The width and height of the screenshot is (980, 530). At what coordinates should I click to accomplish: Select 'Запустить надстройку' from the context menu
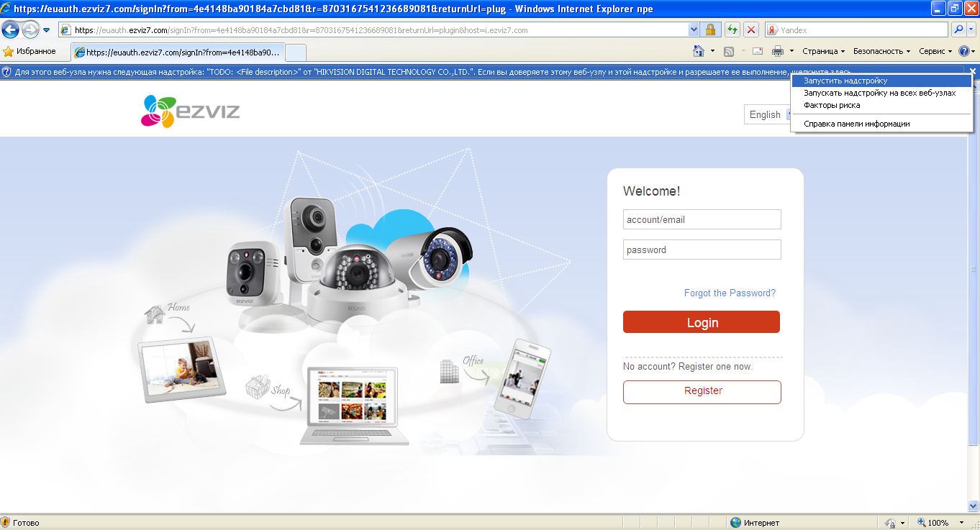(845, 81)
